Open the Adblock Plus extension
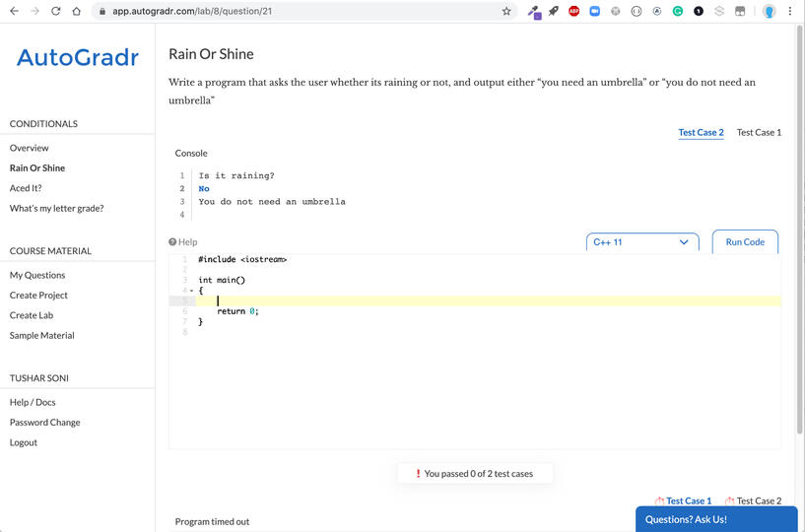Viewport: 805px width, 532px height. pyautogui.click(x=574, y=11)
